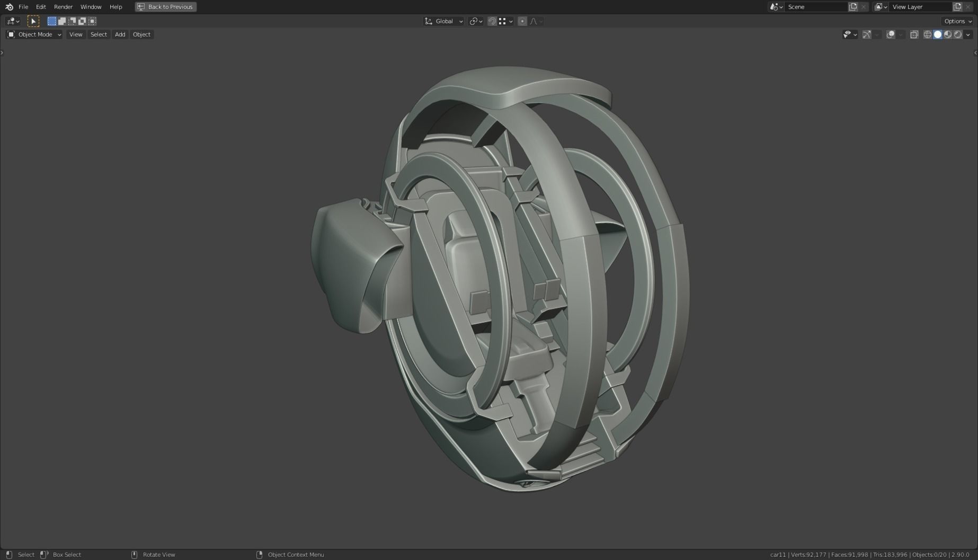Set selection mode to invert selection

82,21
